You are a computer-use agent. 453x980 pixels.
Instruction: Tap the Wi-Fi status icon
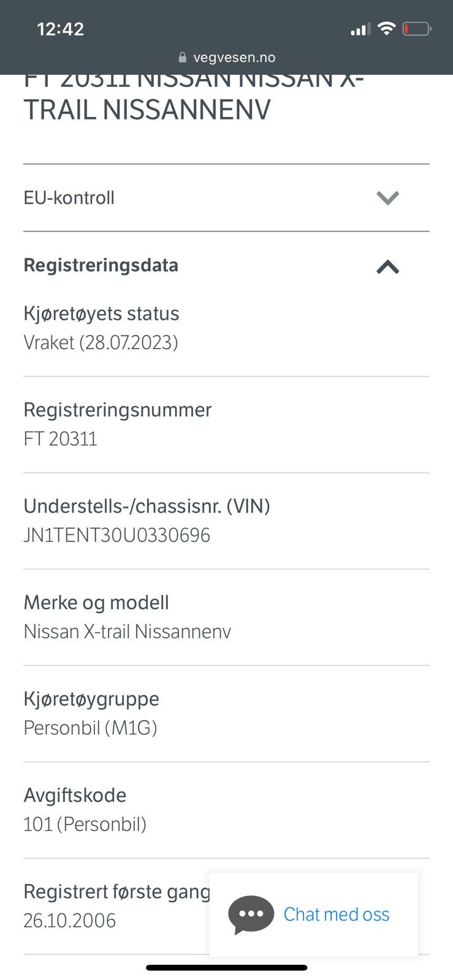coord(386,28)
